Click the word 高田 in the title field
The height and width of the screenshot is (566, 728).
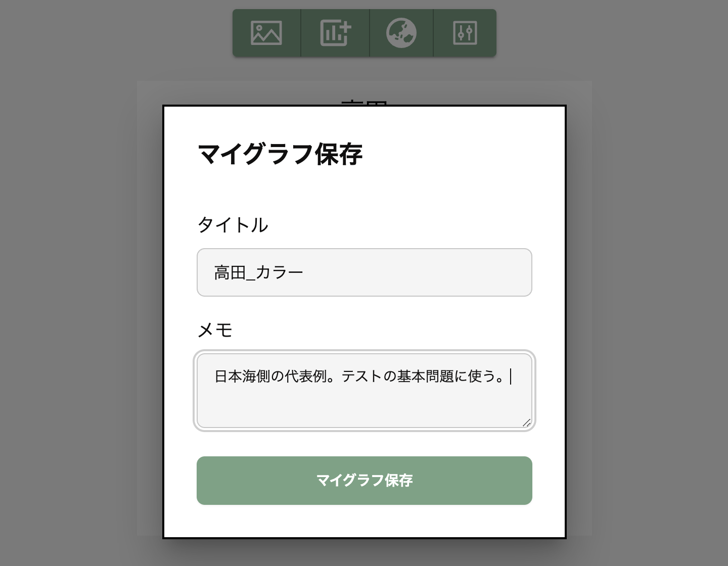[230, 273]
